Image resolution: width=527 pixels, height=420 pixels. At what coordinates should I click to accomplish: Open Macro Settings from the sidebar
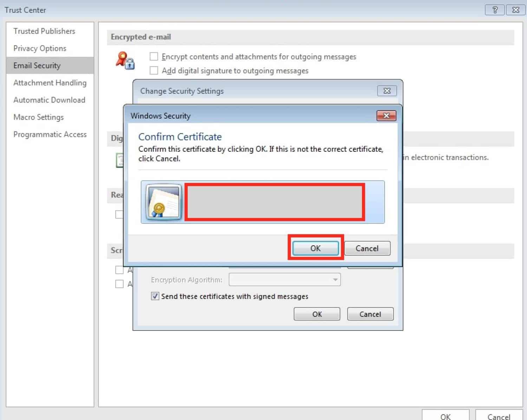(38, 117)
